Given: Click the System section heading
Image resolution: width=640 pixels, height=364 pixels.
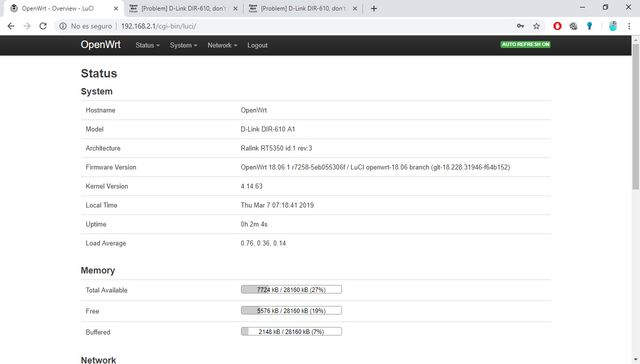Looking at the screenshot, I should tap(96, 91).
